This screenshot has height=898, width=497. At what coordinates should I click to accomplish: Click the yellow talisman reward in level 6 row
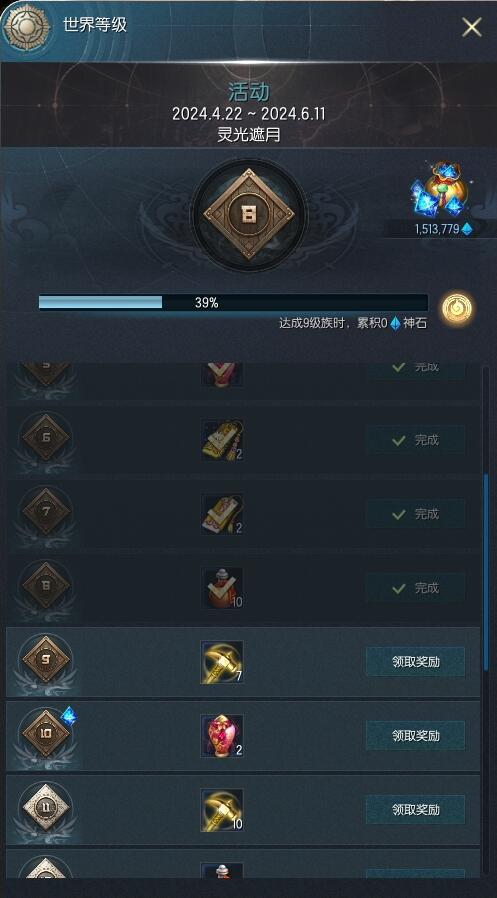click(x=222, y=440)
